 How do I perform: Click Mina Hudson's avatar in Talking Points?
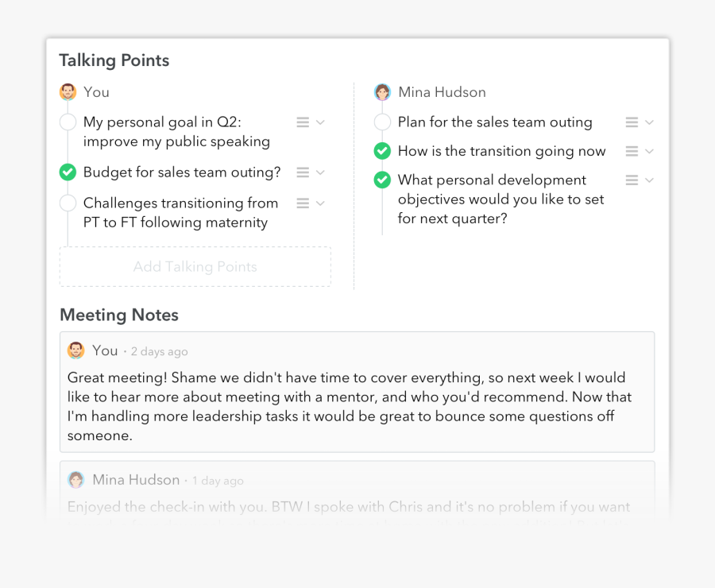click(383, 92)
